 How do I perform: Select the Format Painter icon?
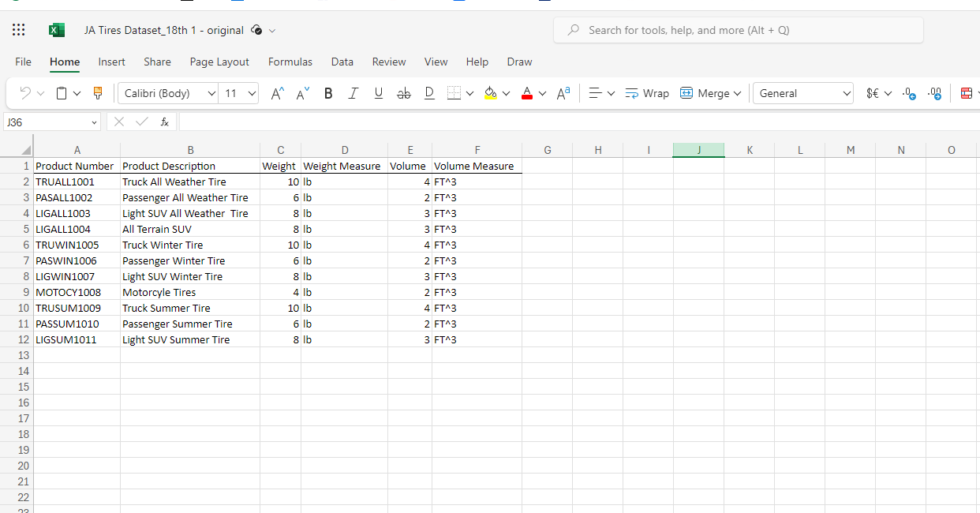(x=98, y=93)
